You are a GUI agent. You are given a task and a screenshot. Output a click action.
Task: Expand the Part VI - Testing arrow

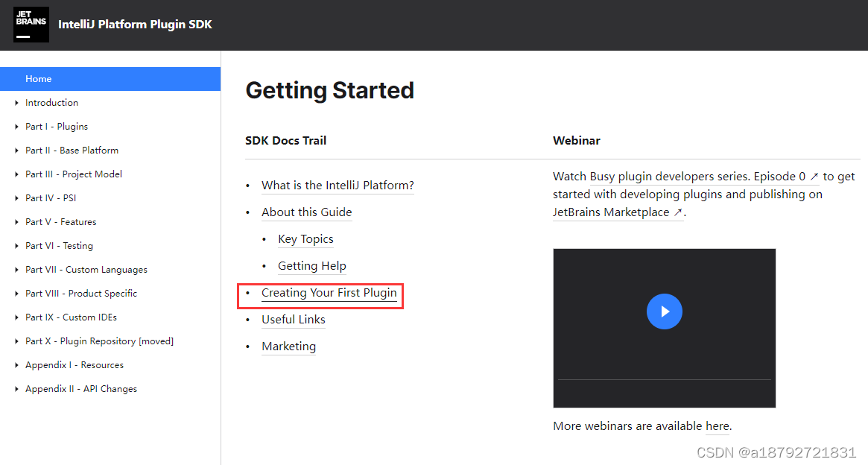click(x=16, y=246)
